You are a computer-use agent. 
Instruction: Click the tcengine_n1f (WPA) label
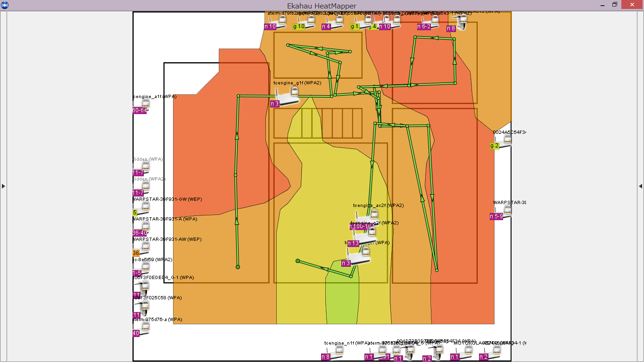[347, 343]
